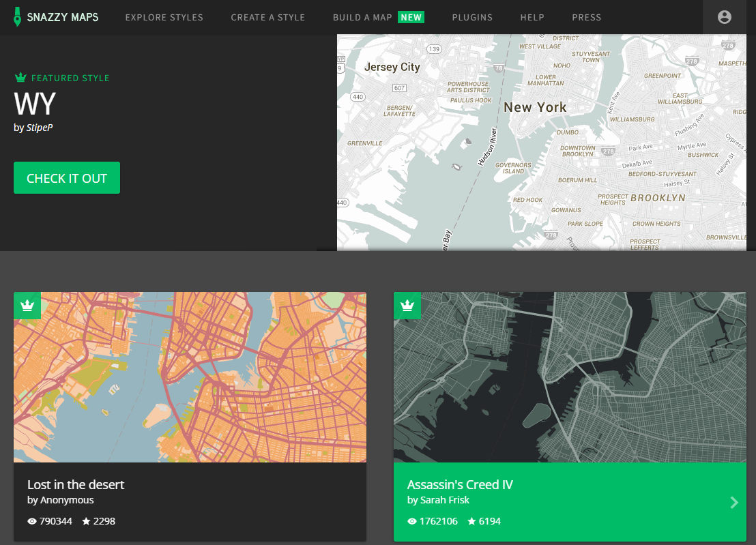The width and height of the screenshot is (756, 545).
Task: Click the Check It Out button
Action: 67,178
